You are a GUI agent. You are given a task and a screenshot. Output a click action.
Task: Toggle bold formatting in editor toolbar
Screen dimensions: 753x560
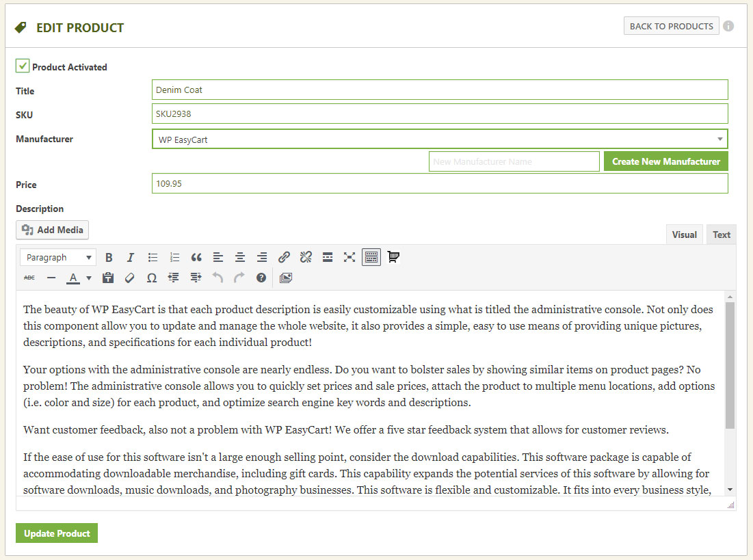pos(109,257)
